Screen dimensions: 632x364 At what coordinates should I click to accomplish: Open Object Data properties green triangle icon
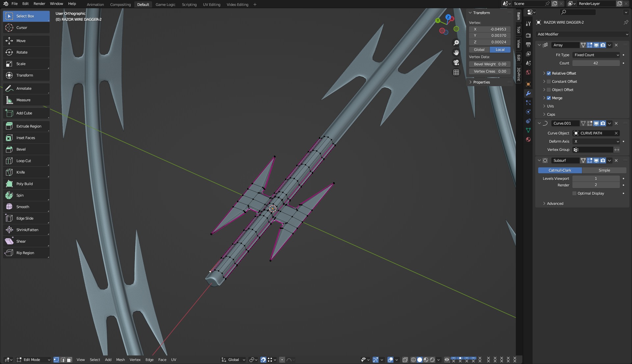click(528, 130)
